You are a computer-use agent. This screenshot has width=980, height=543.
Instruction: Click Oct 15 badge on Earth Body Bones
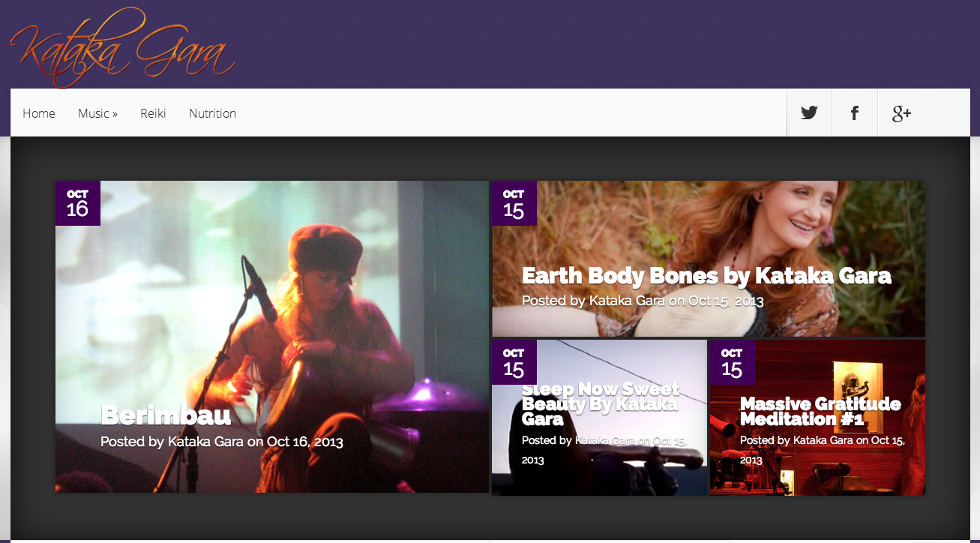[x=514, y=203]
